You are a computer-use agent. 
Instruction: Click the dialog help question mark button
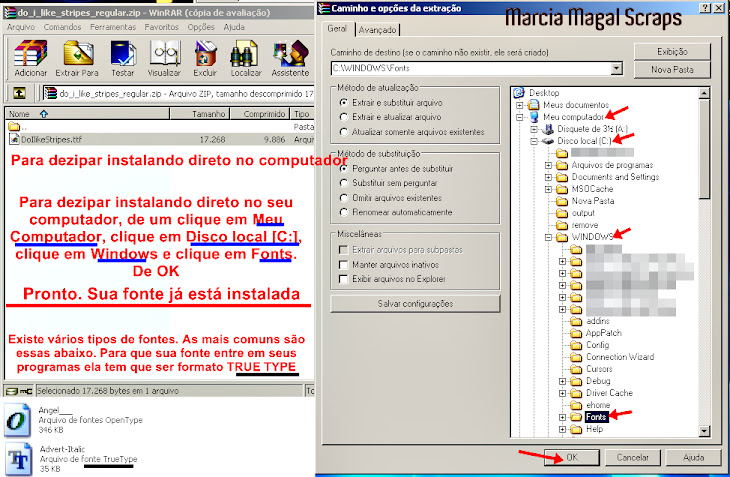click(x=706, y=8)
